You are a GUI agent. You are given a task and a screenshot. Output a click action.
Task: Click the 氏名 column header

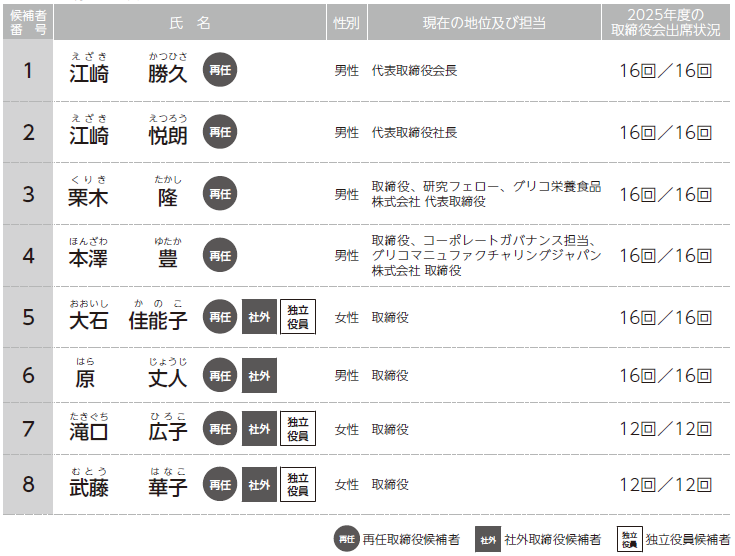coord(190,22)
